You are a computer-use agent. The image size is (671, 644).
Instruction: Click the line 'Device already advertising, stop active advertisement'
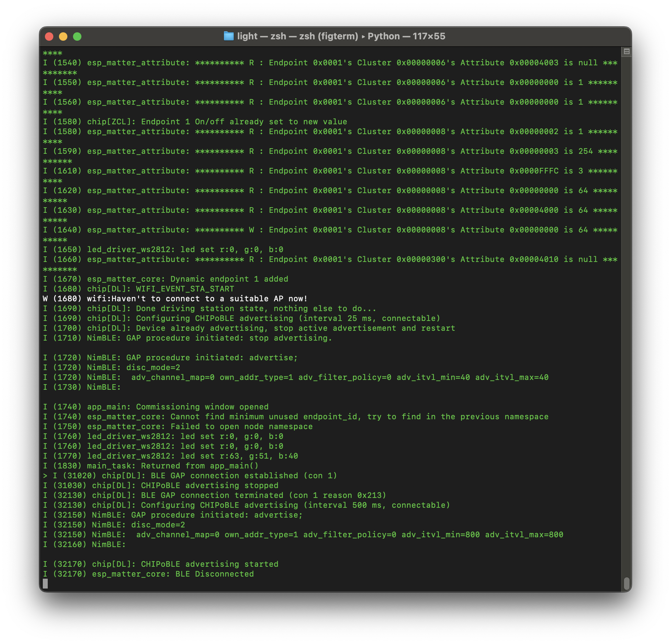[249, 328]
